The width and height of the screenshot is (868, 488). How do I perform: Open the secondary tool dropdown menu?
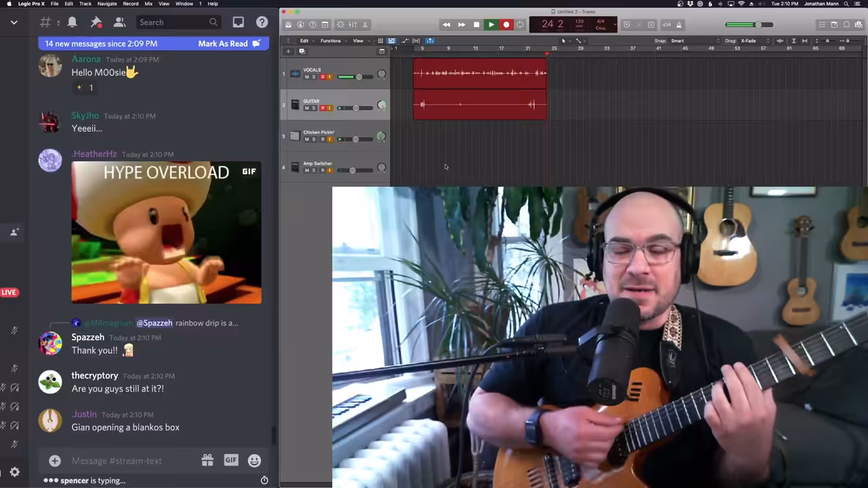point(580,41)
